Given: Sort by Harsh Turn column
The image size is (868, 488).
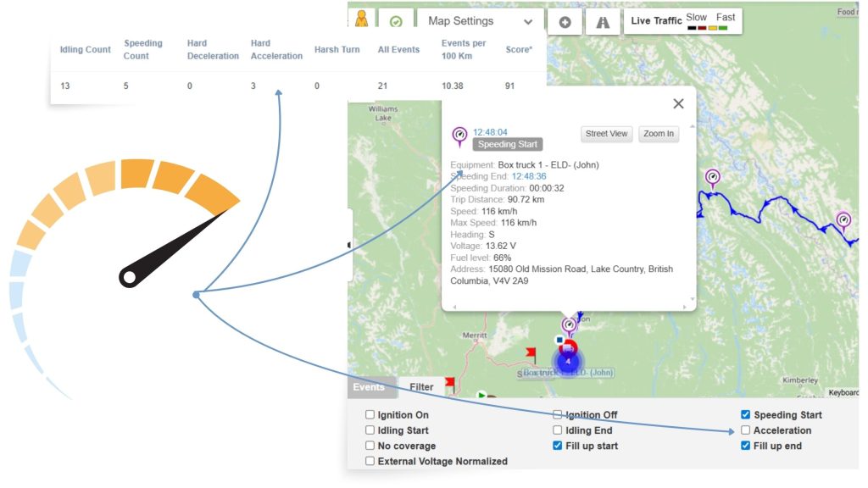Looking at the screenshot, I should pos(337,50).
